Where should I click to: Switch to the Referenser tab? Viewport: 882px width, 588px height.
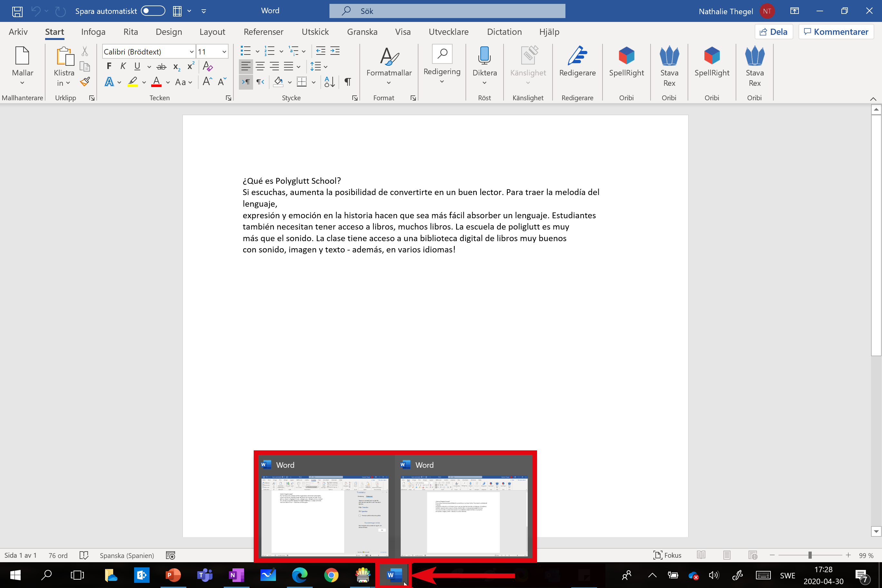[x=264, y=32]
